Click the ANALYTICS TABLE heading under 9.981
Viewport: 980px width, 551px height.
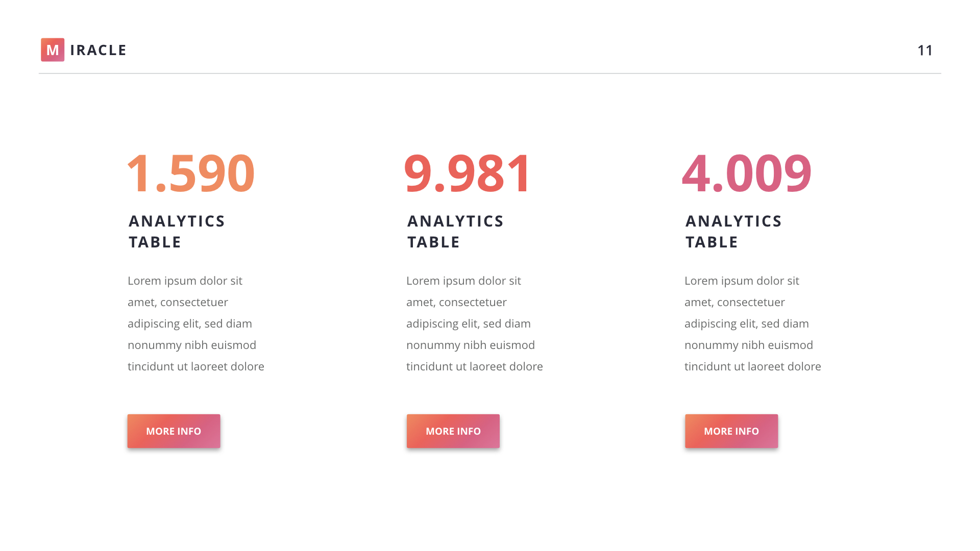pos(455,232)
